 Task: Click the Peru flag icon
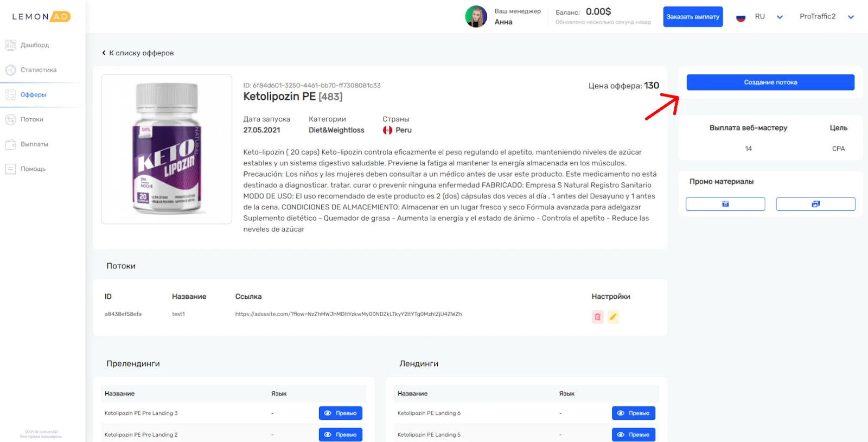pyautogui.click(x=387, y=130)
